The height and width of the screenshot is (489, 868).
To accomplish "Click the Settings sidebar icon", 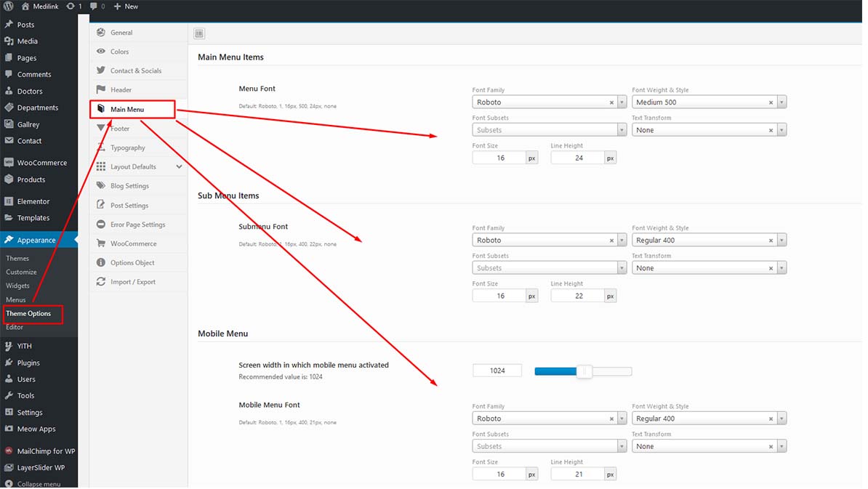I will [9, 412].
